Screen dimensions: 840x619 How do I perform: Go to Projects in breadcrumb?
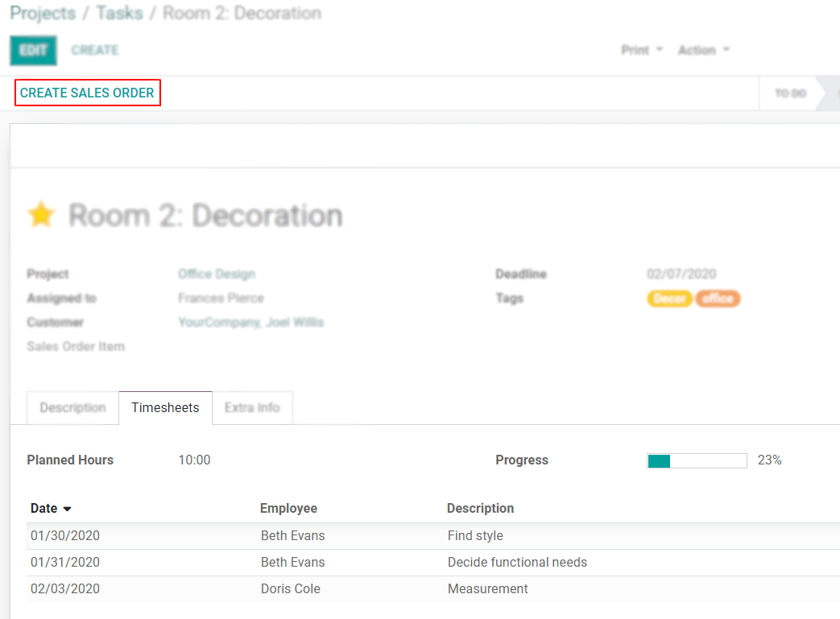[43, 14]
